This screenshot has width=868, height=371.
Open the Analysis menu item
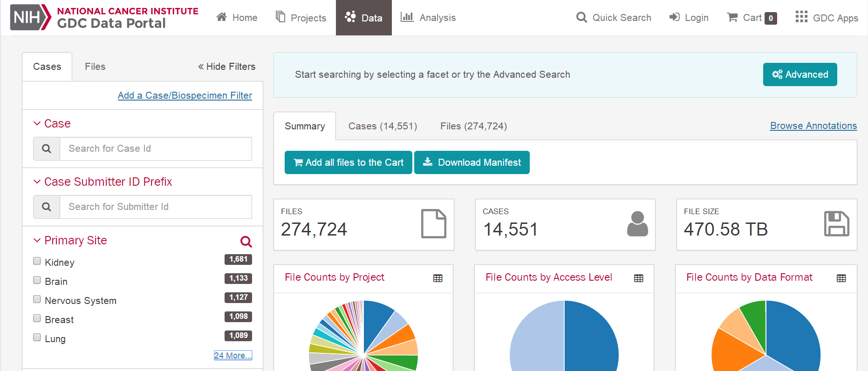428,18
